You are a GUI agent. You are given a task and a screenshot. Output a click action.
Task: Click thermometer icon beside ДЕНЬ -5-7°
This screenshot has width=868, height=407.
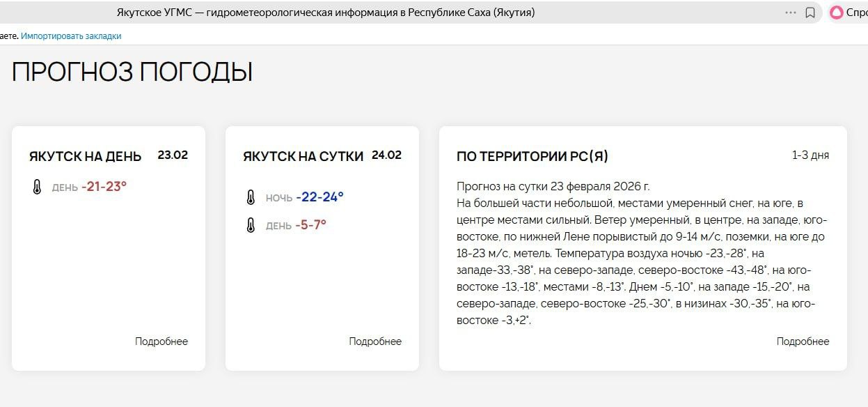[x=251, y=226]
